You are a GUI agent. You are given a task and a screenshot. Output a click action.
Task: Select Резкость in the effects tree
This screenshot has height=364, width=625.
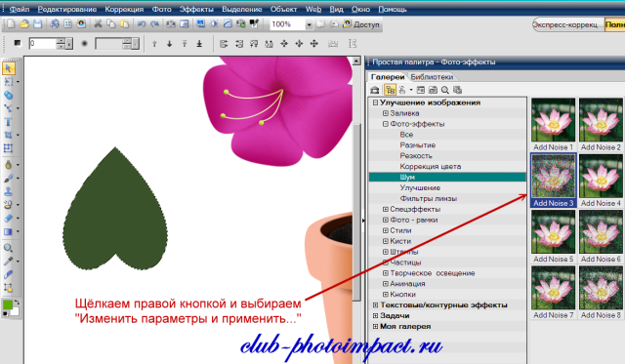[416, 156]
